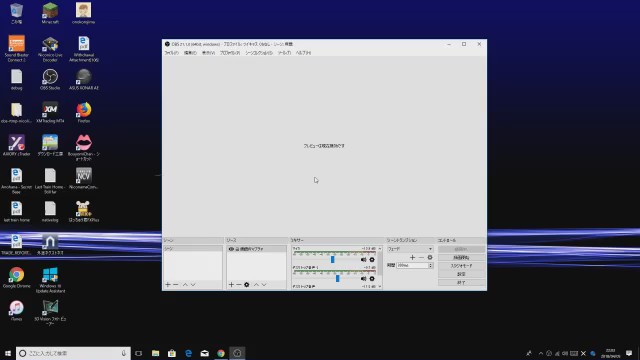Screen dimensions: 640x360
Task: Mute the first mixer channel speaker icon
Action: tap(363, 260)
